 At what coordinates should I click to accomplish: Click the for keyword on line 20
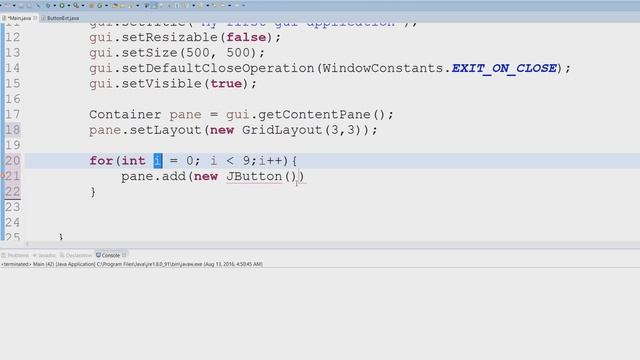pyautogui.click(x=101, y=161)
